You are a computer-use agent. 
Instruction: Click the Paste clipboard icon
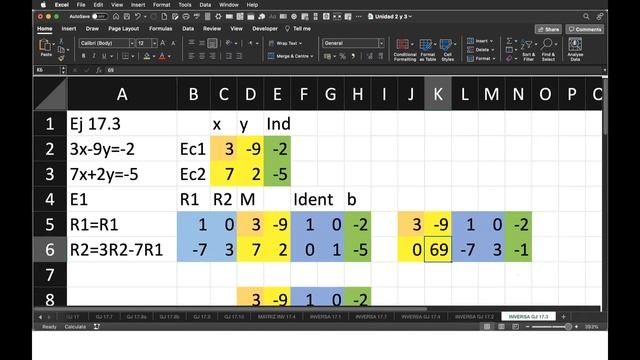tap(44, 45)
